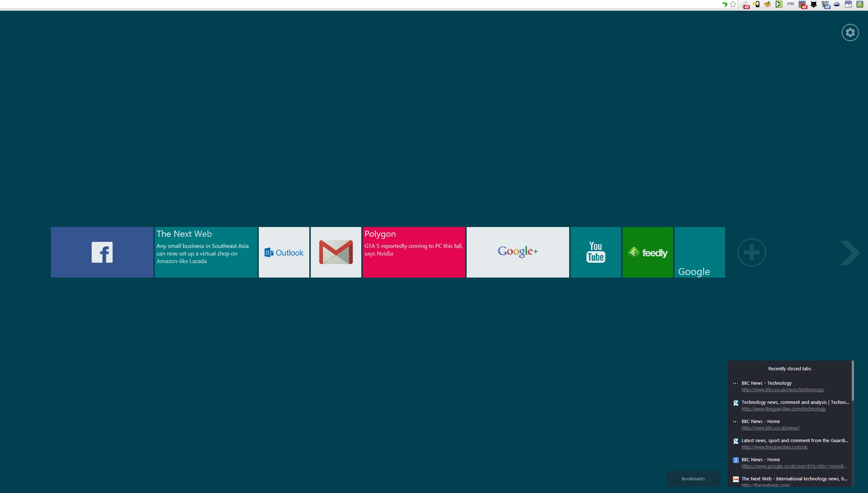Open the Gmail envelope tile
Screen dimensions: 868x493
click(336, 252)
